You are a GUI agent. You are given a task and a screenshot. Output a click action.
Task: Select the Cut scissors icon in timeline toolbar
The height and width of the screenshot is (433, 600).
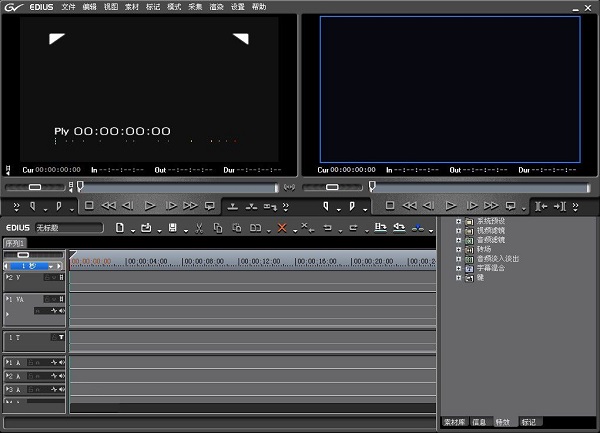[199, 228]
